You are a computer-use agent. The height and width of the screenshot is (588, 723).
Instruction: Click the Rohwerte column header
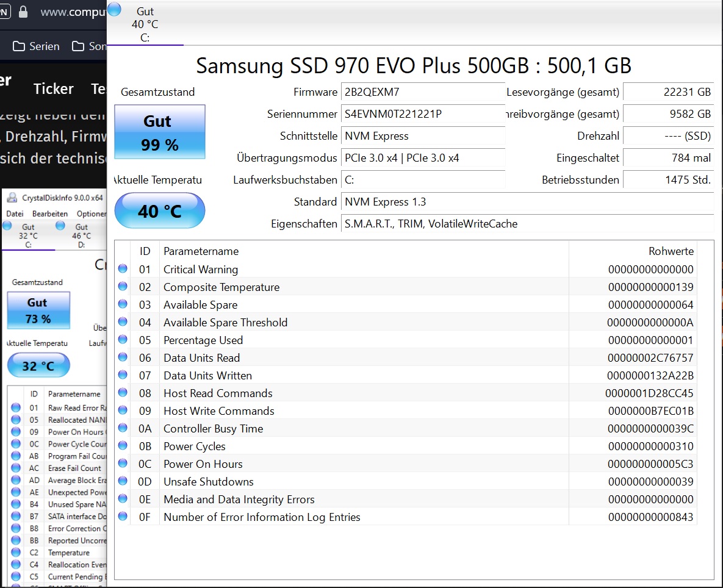click(633, 251)
